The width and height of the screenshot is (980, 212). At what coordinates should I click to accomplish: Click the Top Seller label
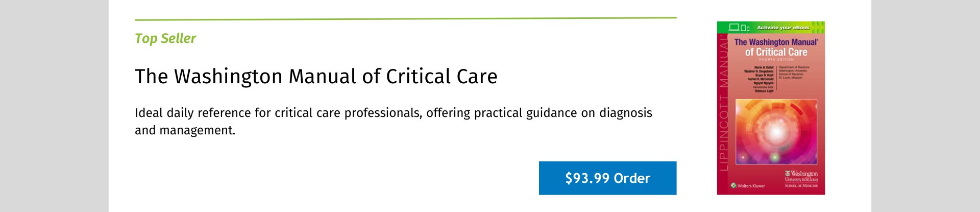click(165, 38)
